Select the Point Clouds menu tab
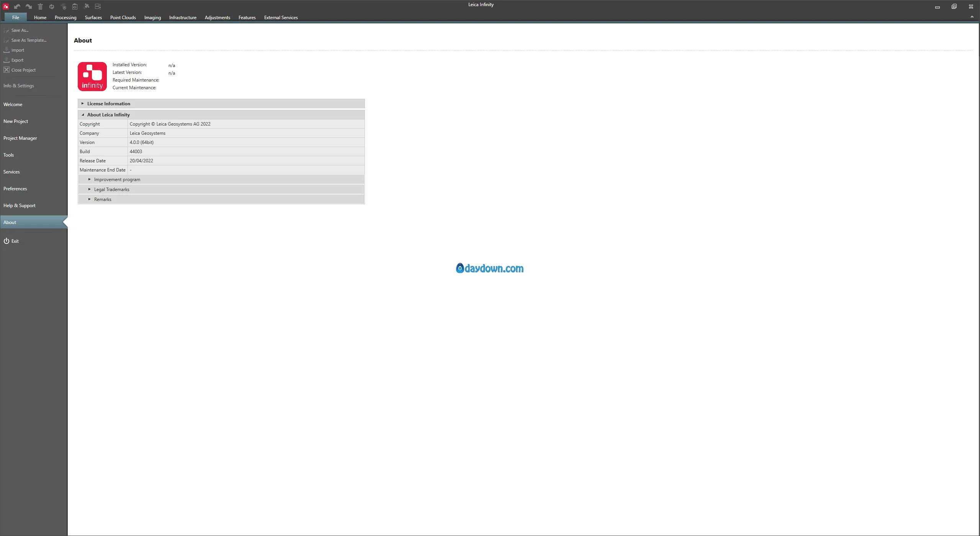The width and height of the screenshot is (980, 536). pos(123,18)
